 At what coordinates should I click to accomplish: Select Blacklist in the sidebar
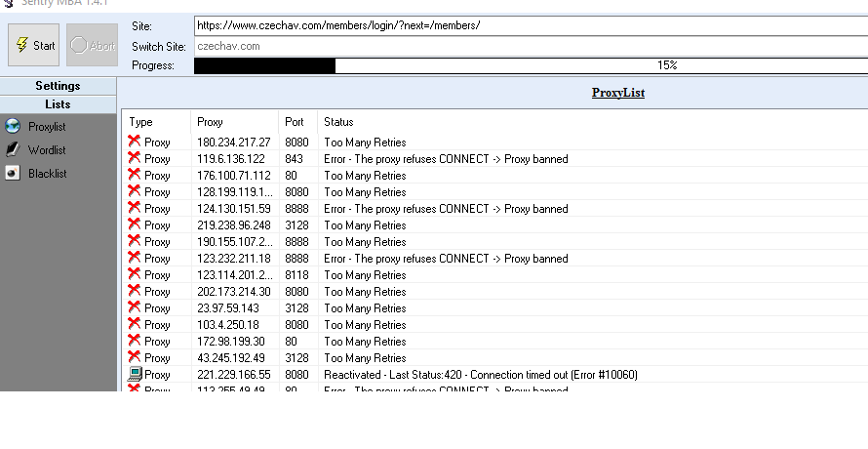[x=48, y=174]
